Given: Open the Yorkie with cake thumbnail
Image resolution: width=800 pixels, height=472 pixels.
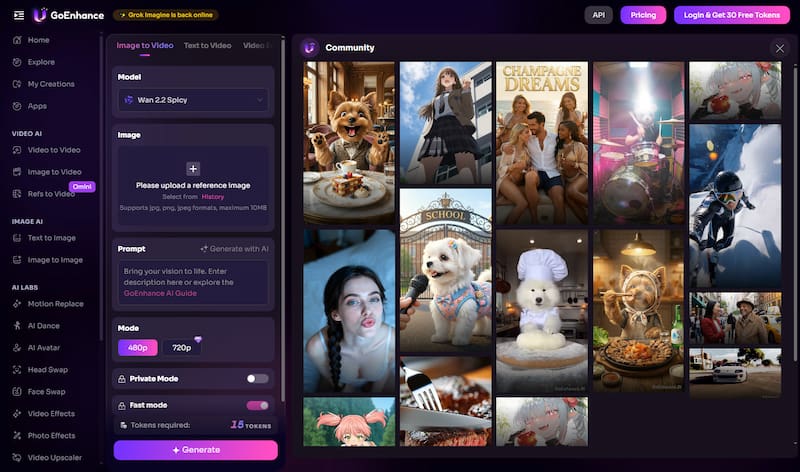Looking at the screenshot, I should tap(349, 143).
